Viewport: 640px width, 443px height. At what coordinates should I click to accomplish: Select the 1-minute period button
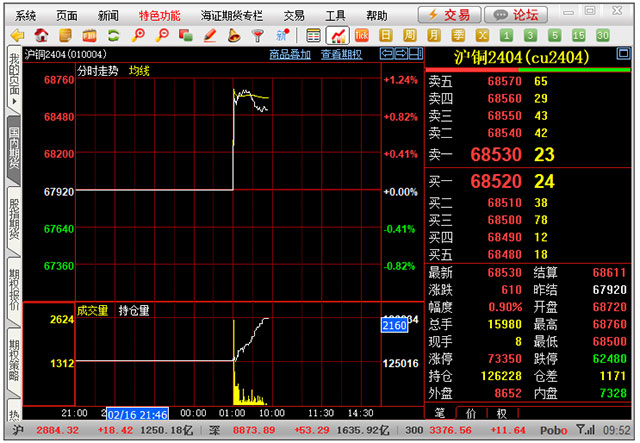coord(507,36)
